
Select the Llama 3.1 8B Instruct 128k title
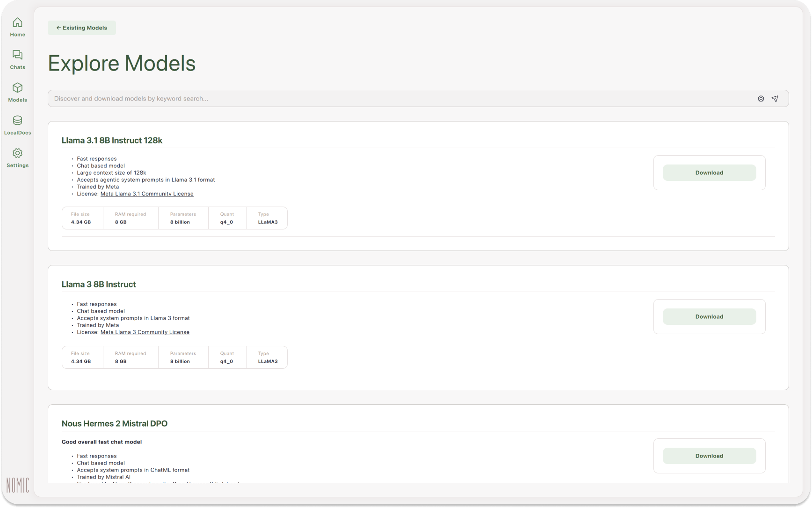click(112, 140)
